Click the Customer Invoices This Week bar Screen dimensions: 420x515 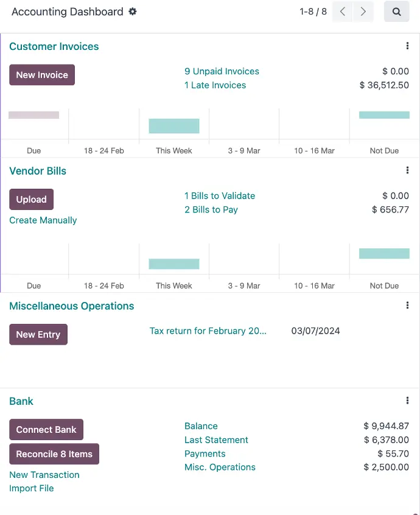coord(174,126)
